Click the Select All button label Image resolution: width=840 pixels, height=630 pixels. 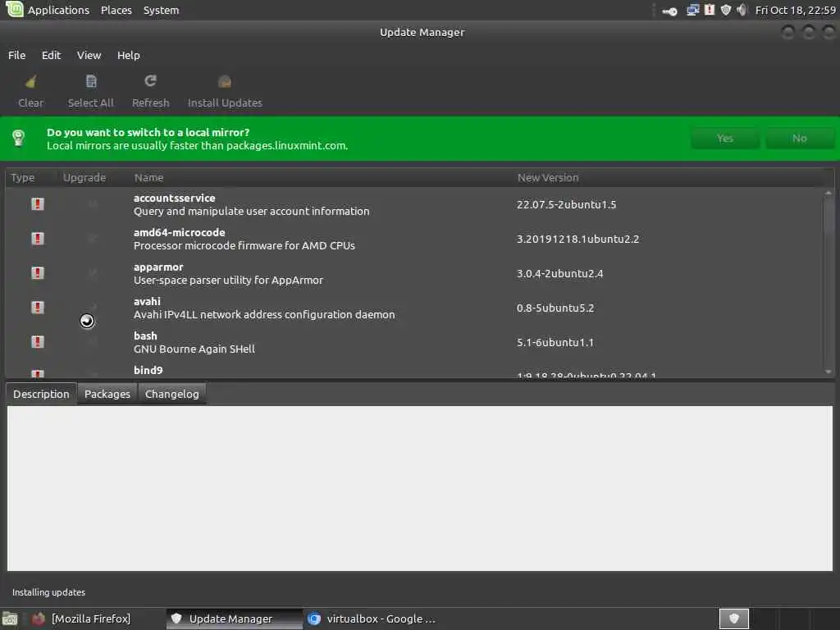[x=90, y=103]
